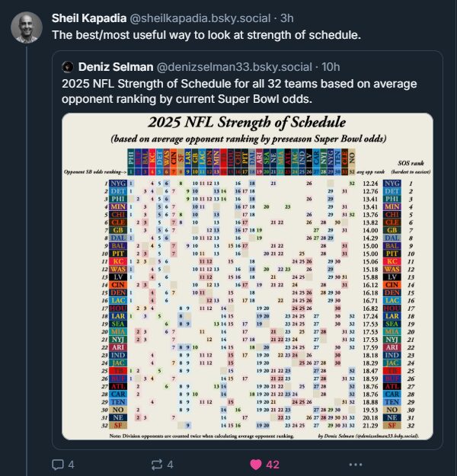Screen dimensions: 457x476
Task: Open Deniz Selman's small avatar
Action: [x=68, y=67]
